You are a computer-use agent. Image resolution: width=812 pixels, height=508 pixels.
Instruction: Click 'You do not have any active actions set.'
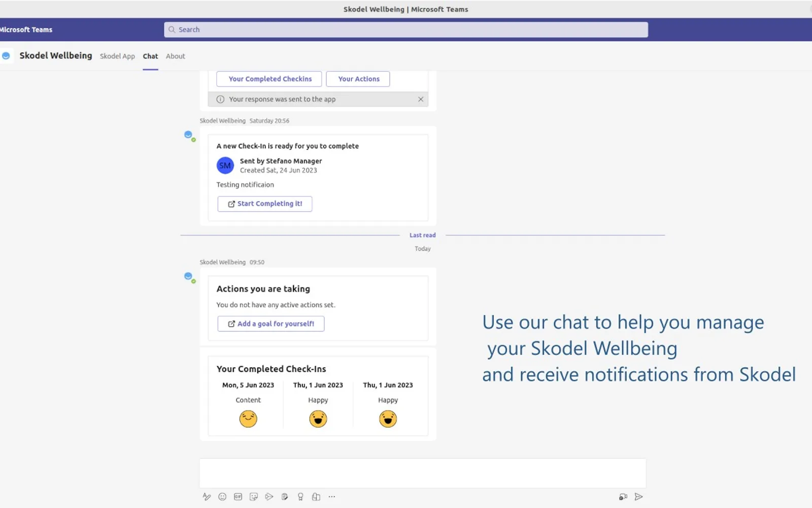(276, 305)
